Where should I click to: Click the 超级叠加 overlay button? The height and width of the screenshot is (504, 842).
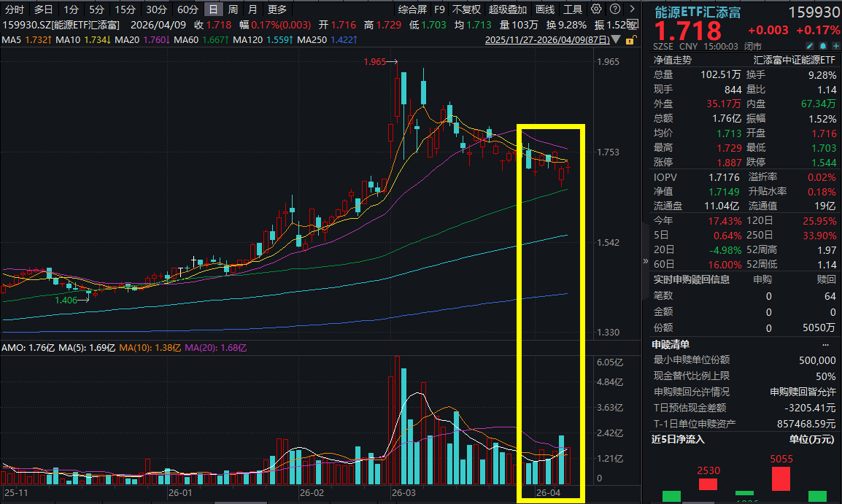point(508,9)
